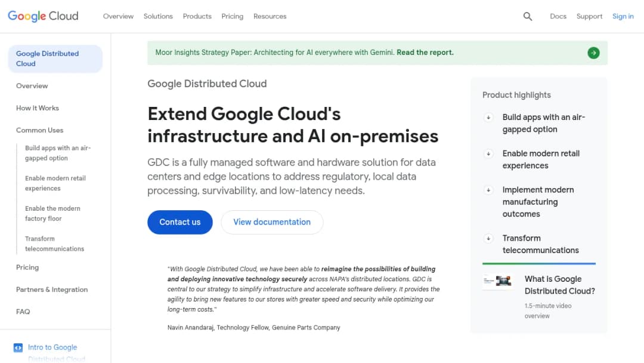Image resolution: width=644 pixels, height=363 pixels.
Task: Jump to FAQ in the sidebar
Action: click(x=23, y=312)
